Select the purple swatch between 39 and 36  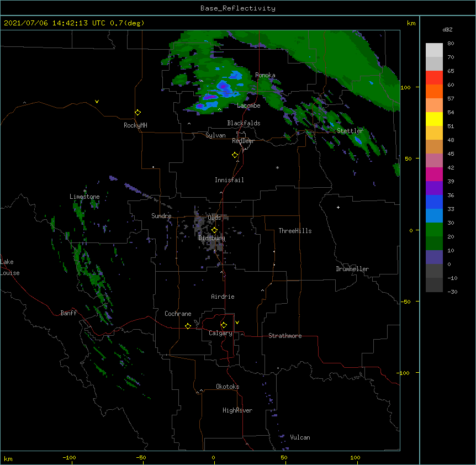point(434,188)
